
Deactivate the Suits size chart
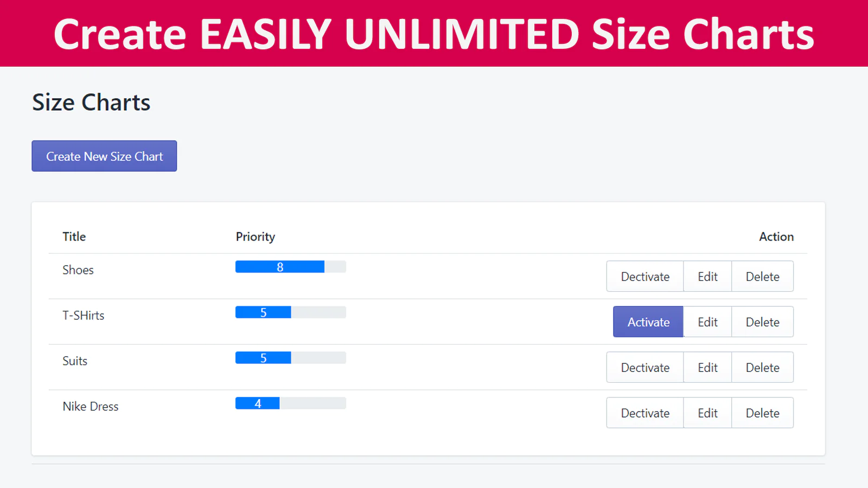click(x=645, y=368)
